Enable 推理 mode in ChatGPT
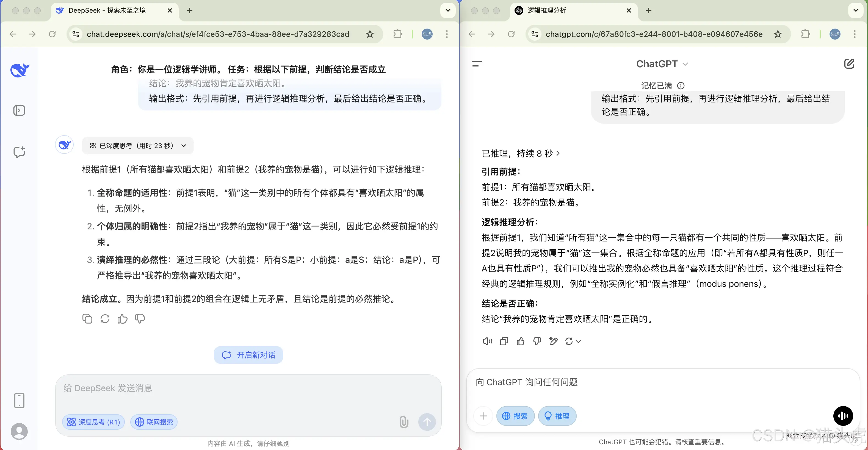868x450 pixels. (x=557, y=416)
